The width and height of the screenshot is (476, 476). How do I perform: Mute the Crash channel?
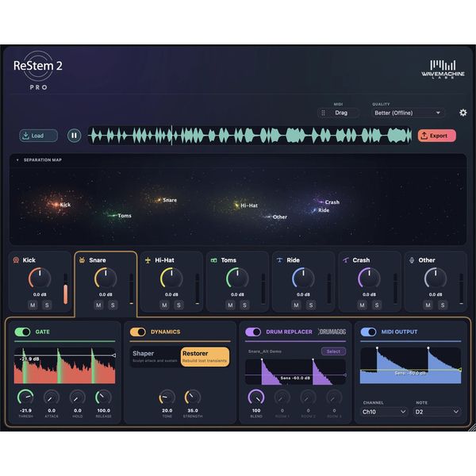[x=363, y=305]
